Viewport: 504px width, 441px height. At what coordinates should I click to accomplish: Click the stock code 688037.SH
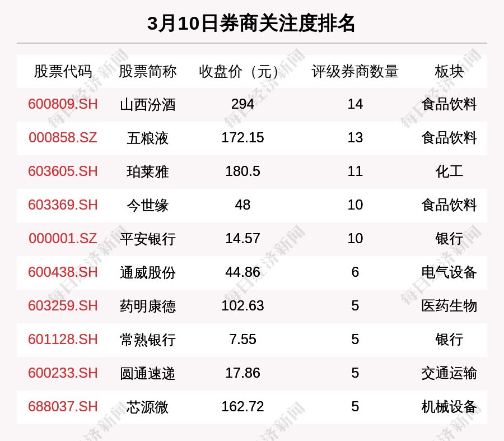point(63,407)
